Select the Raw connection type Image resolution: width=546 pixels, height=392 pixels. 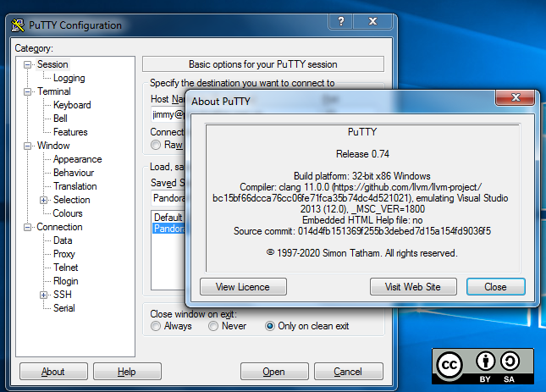[x=156, y=145]
